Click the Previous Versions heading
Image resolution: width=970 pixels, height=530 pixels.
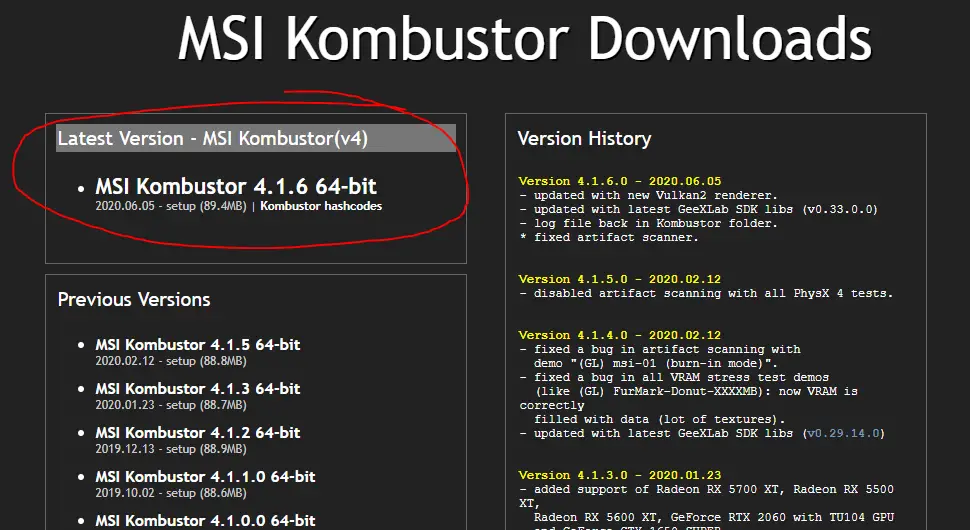tap(134, 299)
